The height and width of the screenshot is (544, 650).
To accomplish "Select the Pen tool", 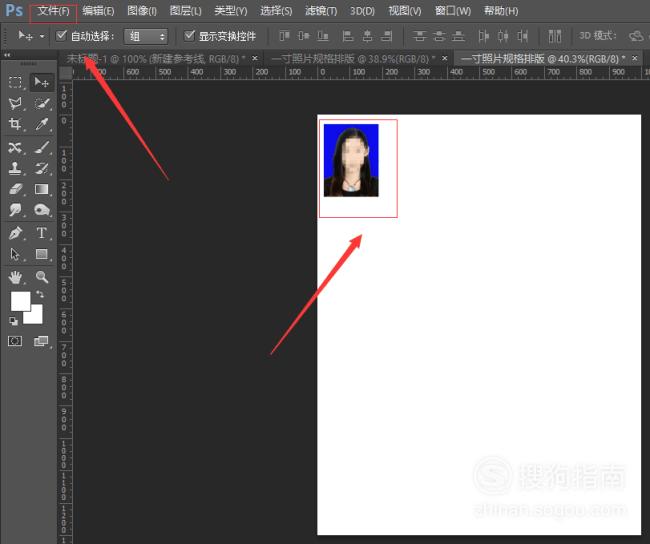I will (15, 233).
